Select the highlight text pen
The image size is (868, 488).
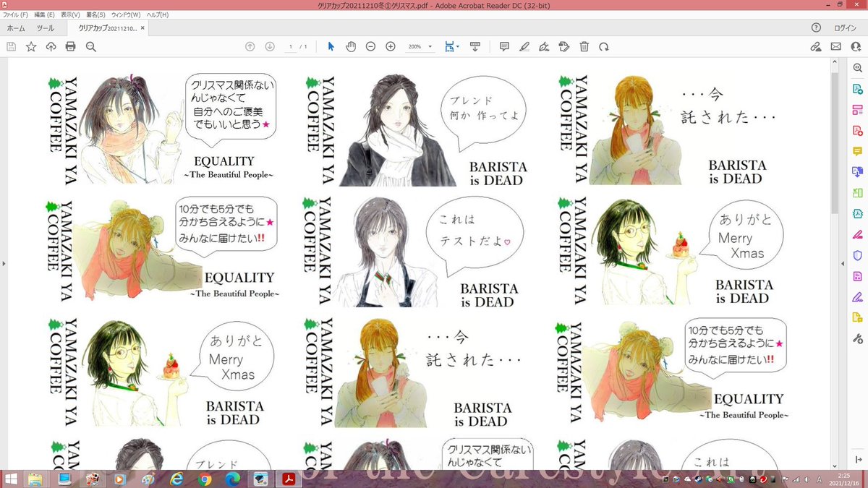(524, 46)
